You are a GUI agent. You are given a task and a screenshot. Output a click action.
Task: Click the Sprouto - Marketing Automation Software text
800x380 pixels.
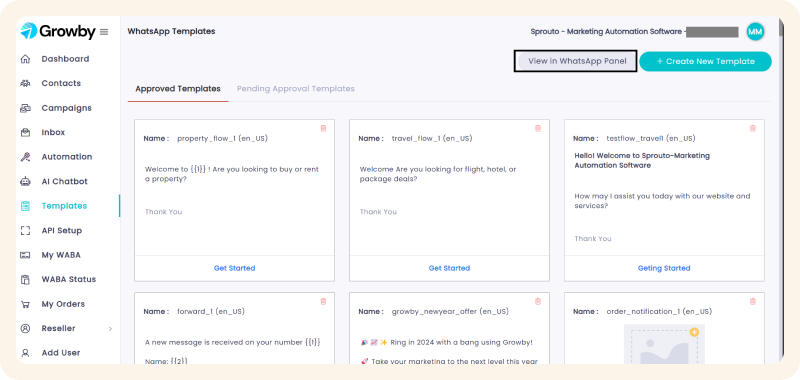tap(606, 32)
